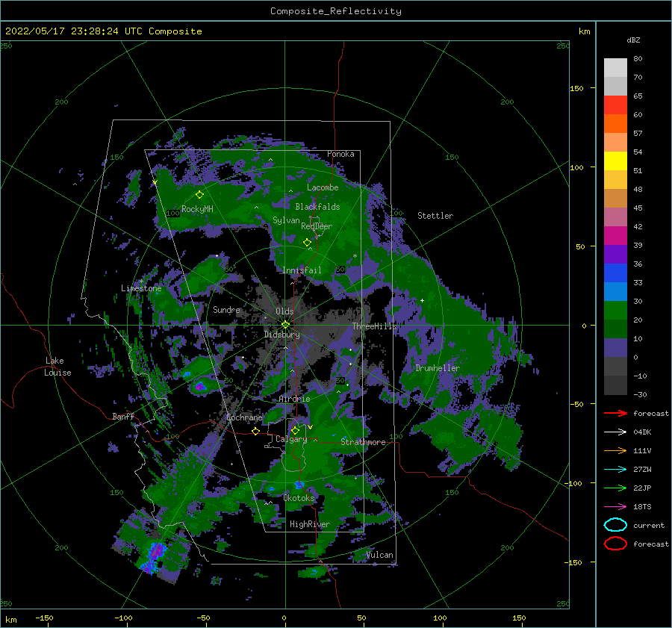Click the Lake Louise label

coord(57,367)
